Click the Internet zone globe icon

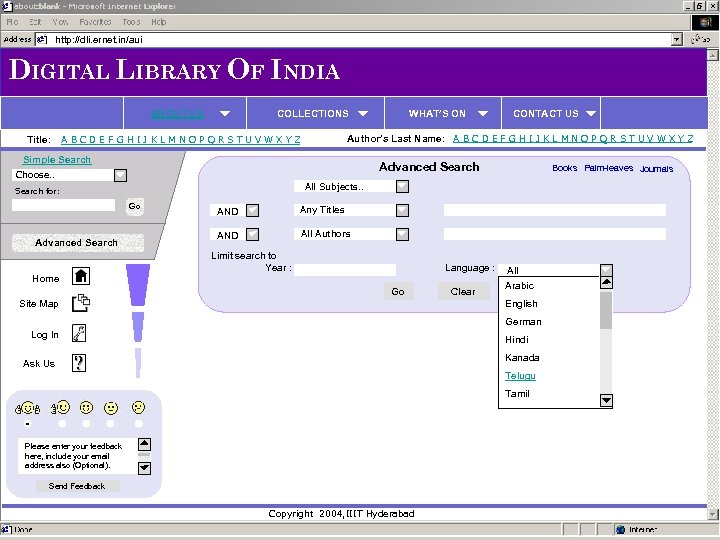click(620, 529)
